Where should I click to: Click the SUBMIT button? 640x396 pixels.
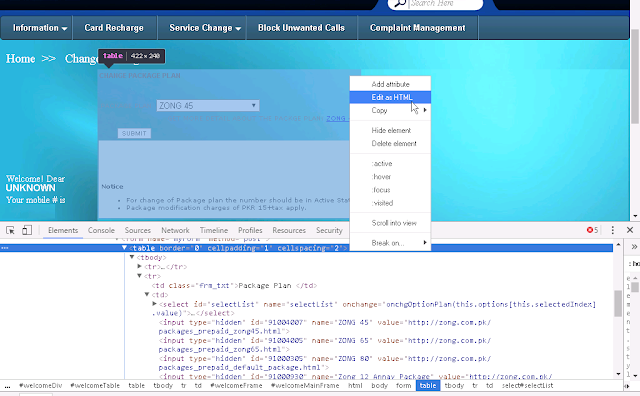point(134,133)
